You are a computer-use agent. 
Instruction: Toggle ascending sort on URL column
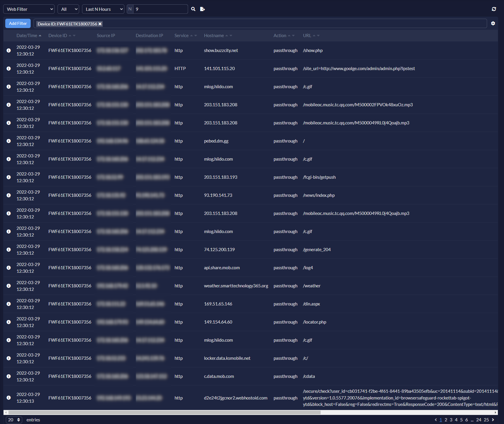[314, 35]
